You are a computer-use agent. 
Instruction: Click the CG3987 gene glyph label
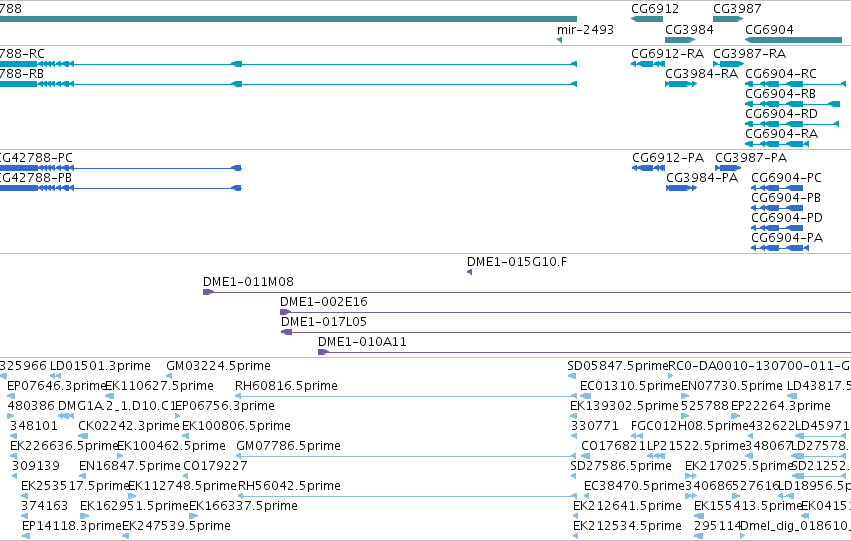736,9
